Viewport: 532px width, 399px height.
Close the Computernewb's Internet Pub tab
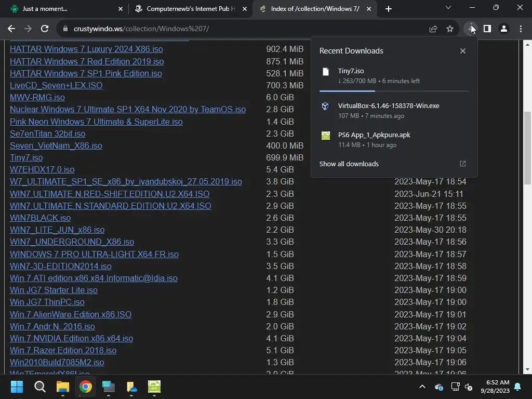click(x=245, y=9)
